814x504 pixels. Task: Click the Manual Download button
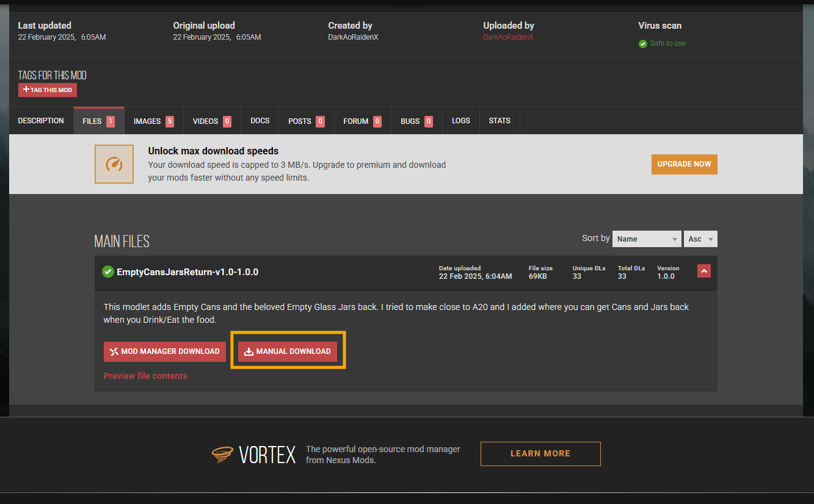(288, 351)
